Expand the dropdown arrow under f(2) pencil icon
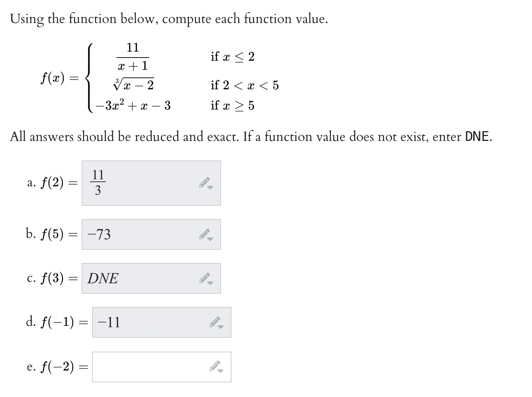Screen dimensions: 532x397 pos(210,187)
